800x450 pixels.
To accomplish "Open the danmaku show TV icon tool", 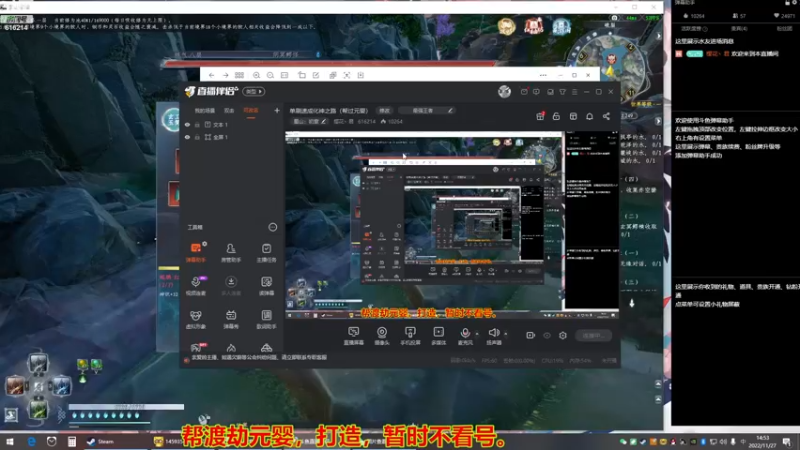I will coord(231,319).
